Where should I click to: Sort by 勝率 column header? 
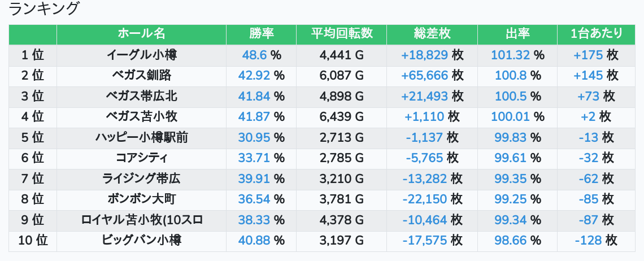point(261,34)
